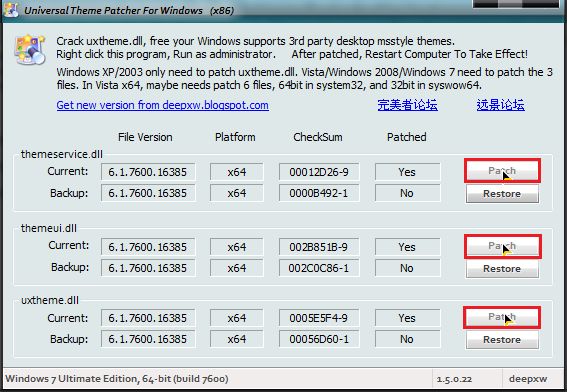Screen dimensions: 567x392
Task: Click themeui.dll backup platform x64 field
Action: pos(236,268)
